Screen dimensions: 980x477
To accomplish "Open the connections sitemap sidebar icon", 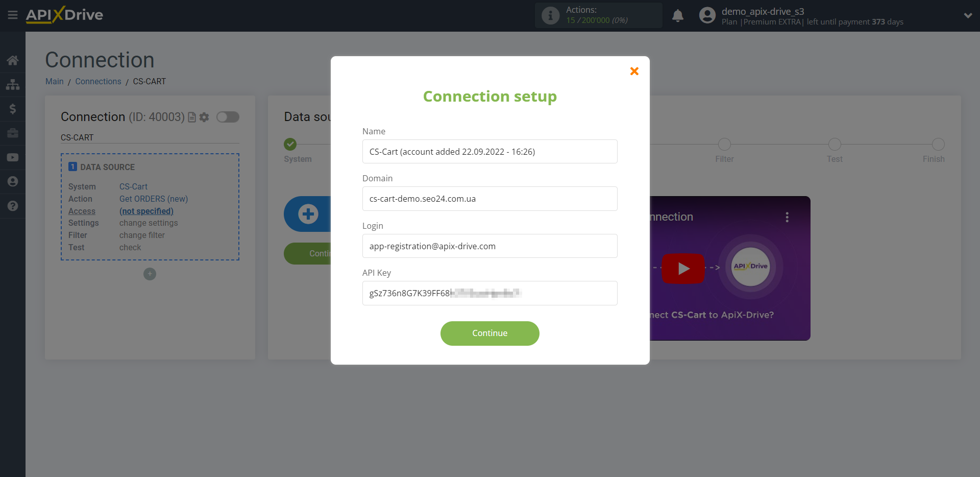I will 13,84.
